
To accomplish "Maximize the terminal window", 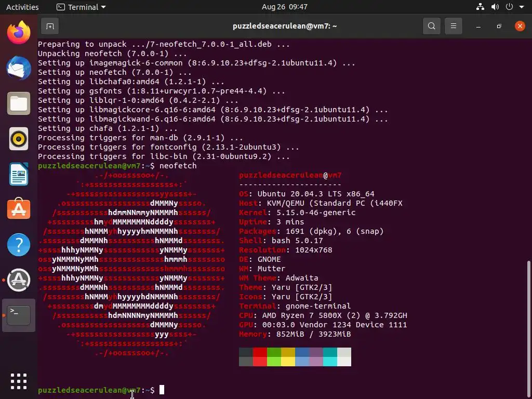I will 499,26.
